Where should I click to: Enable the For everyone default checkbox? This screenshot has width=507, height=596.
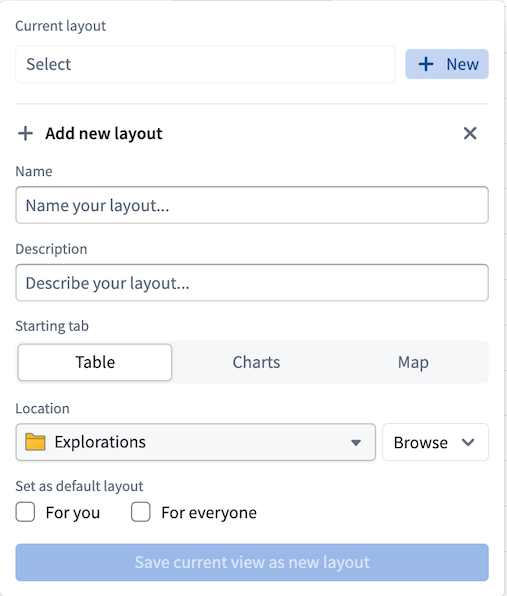[x=141, y=512]
